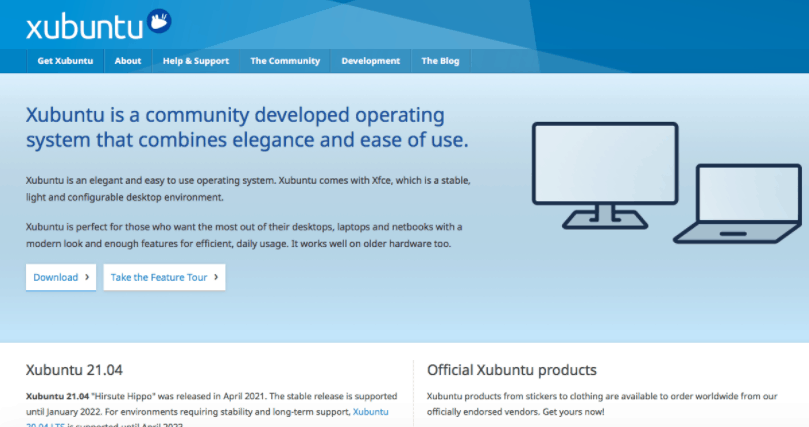
Task: Click the xubuntu wordmark in header
Action: [84, 27]
